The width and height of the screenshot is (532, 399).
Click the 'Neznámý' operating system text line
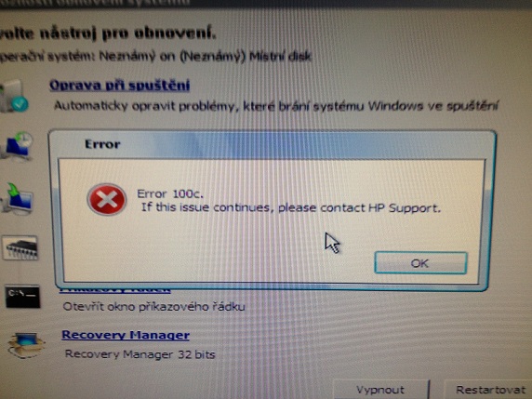[x=155, y=57]
